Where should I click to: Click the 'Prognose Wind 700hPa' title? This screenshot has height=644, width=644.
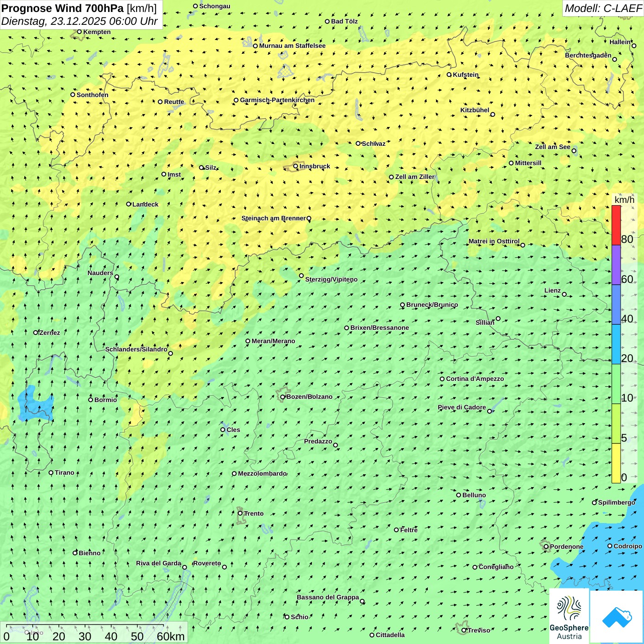(x=63, y=8)
